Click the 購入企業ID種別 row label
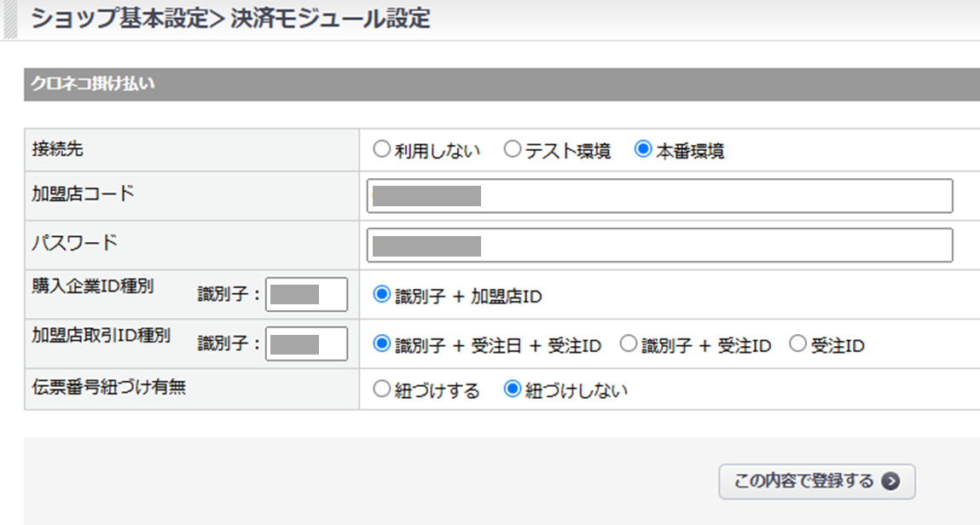The image size is (980, 525). click(92, 286)
